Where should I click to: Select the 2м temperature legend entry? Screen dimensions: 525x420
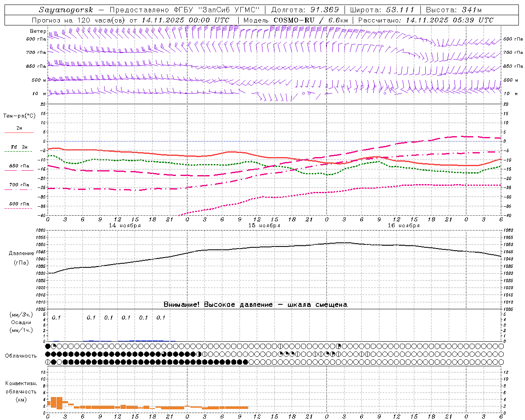[x=19, y=128]
